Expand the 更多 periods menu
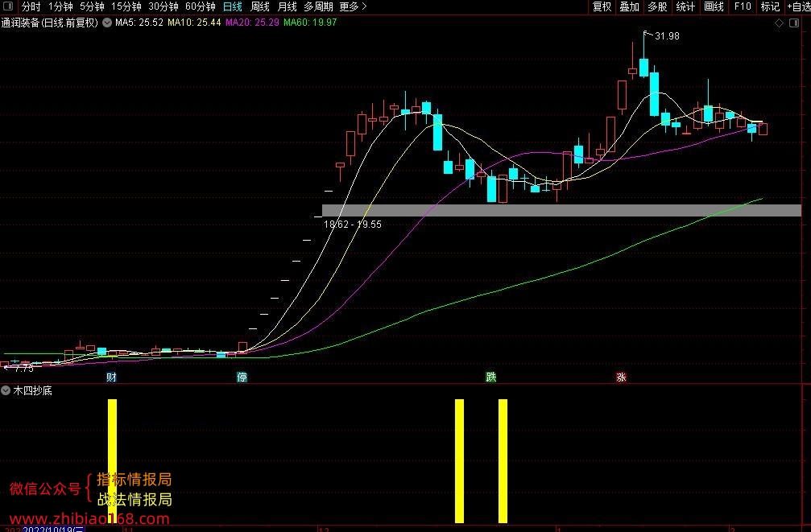The height and width of the screenshot is (532, 811). coord(354,6)
